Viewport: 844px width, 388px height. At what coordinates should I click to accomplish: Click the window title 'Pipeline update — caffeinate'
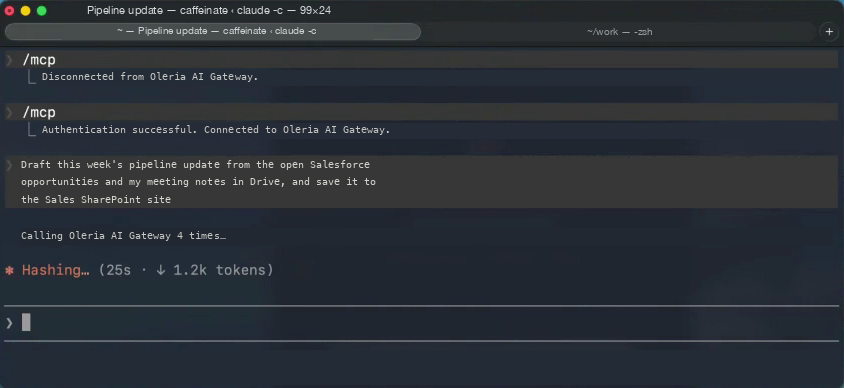[x=209, y=10]
